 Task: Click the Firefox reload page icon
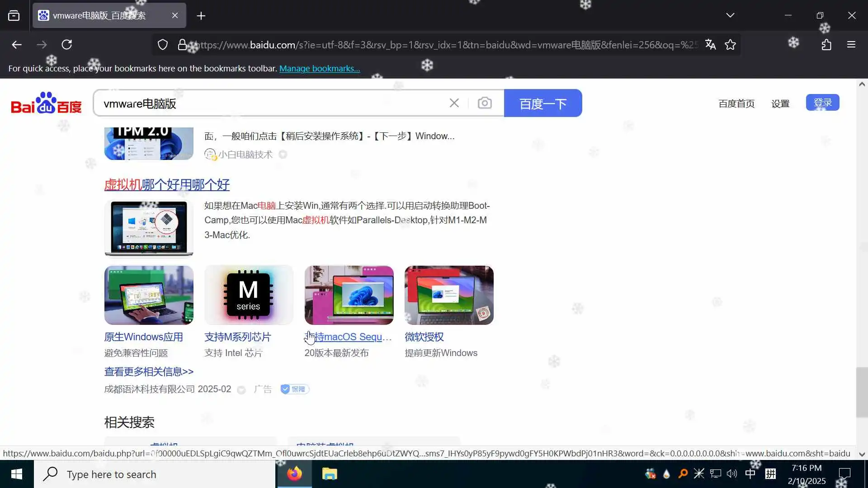pos(67,44)
